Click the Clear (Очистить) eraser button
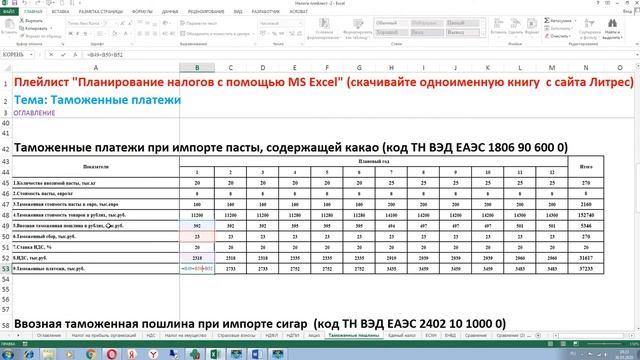 (558, 36)
